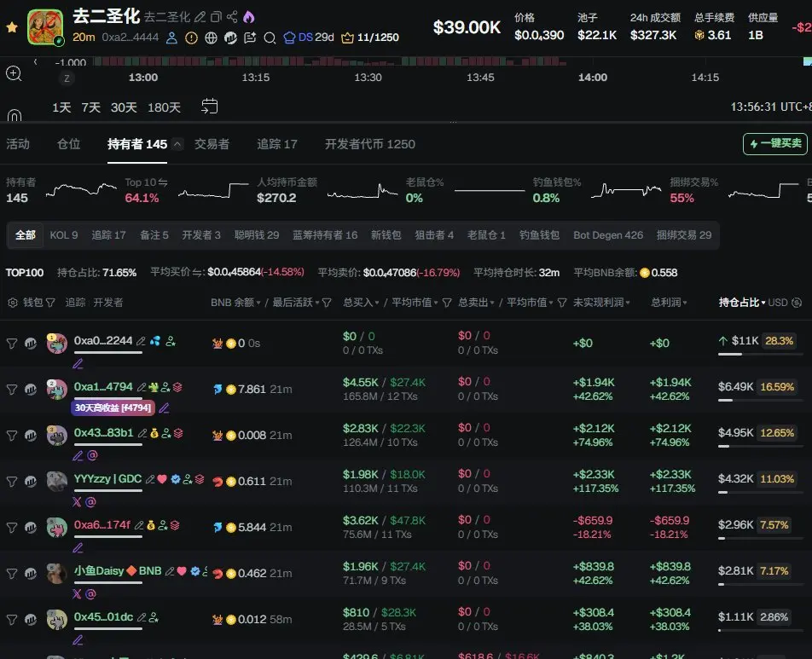This screenshot has height=659, width=812.
Task: Switch to the 活动 tab
Action: pos(18,144)
